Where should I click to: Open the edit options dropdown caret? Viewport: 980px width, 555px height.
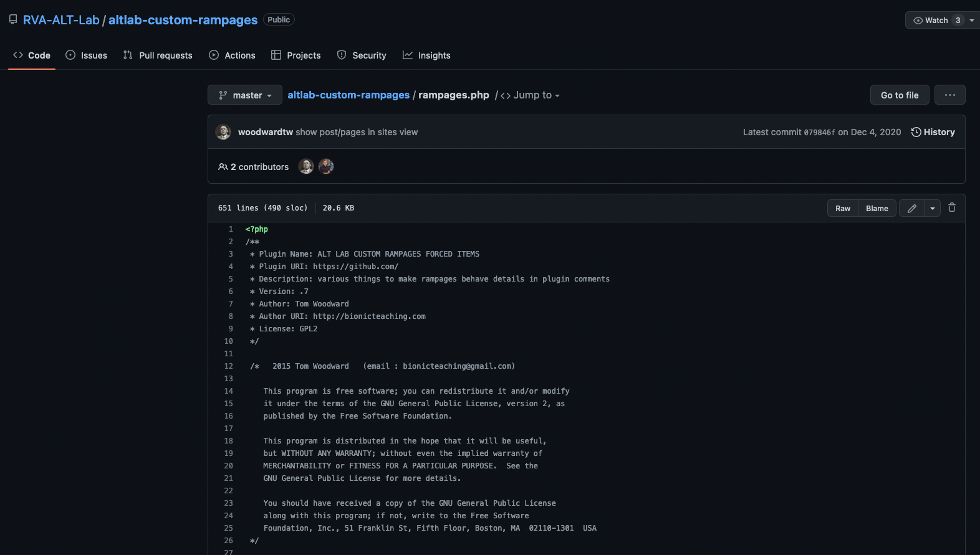(x=933, y=209)
